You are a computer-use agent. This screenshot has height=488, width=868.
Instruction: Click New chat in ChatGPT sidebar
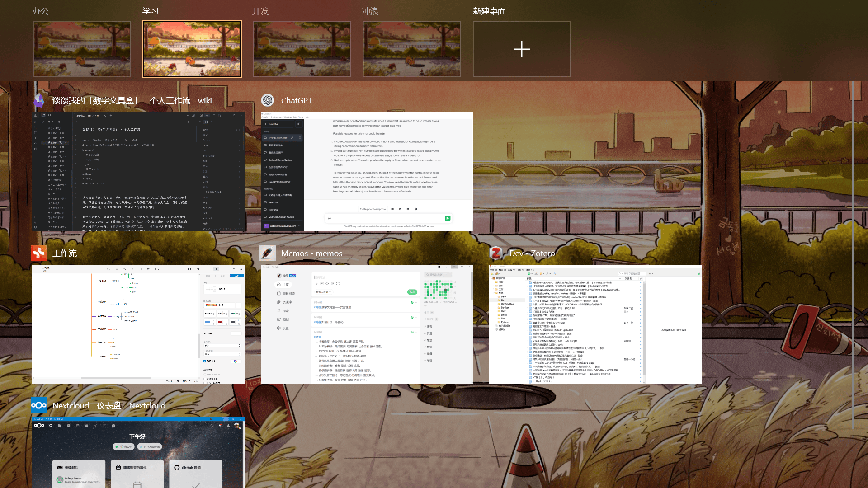point(274,124)
